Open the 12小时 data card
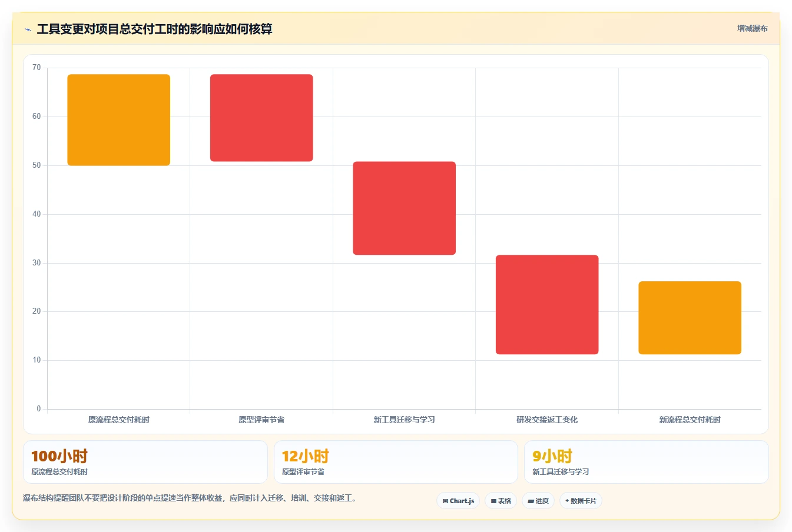 coord(396,462)
